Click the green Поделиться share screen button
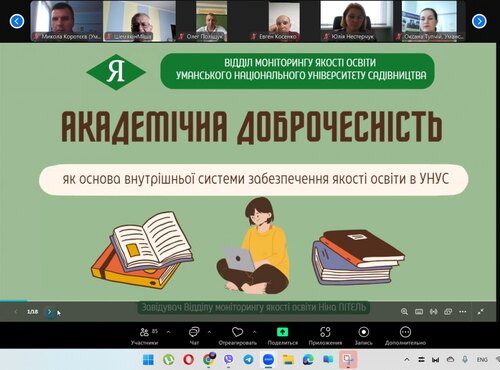The width and height of the screenshot is (500, 370). (282, 336)
